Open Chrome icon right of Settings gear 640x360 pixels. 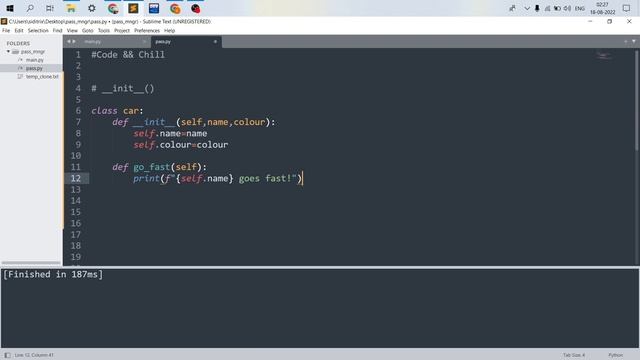click(x=113, y=8)
